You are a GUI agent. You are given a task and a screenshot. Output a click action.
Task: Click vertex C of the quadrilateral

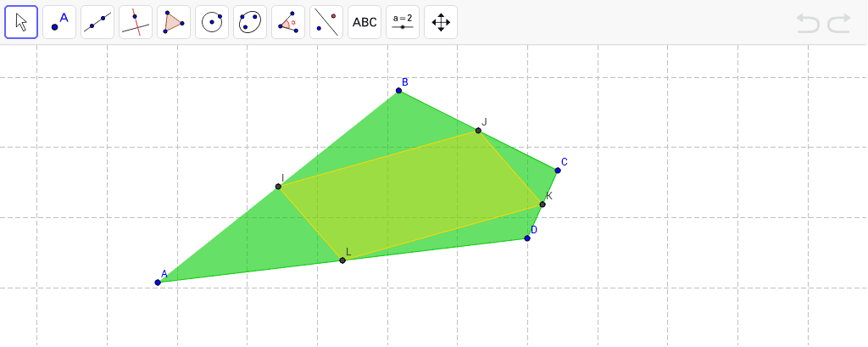[558, 171]
